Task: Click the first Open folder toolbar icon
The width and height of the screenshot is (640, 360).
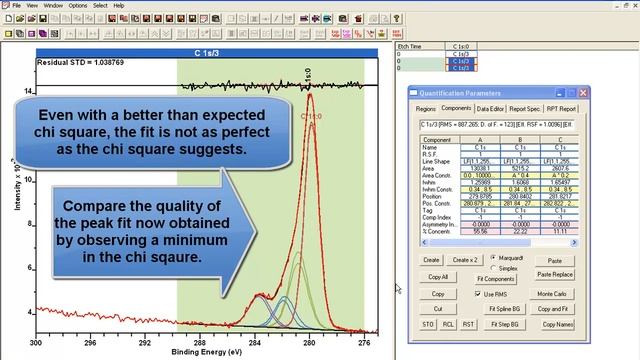Action: (20, 19)
